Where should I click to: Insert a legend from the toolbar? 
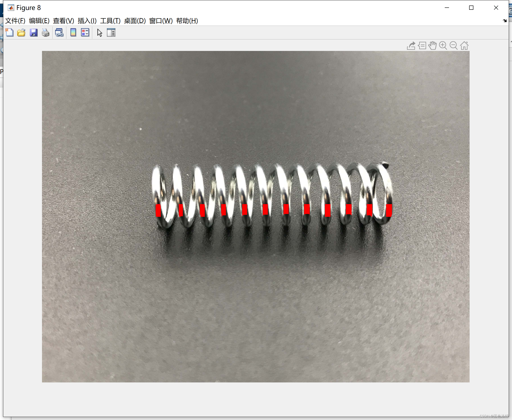(x=85, y=32)
